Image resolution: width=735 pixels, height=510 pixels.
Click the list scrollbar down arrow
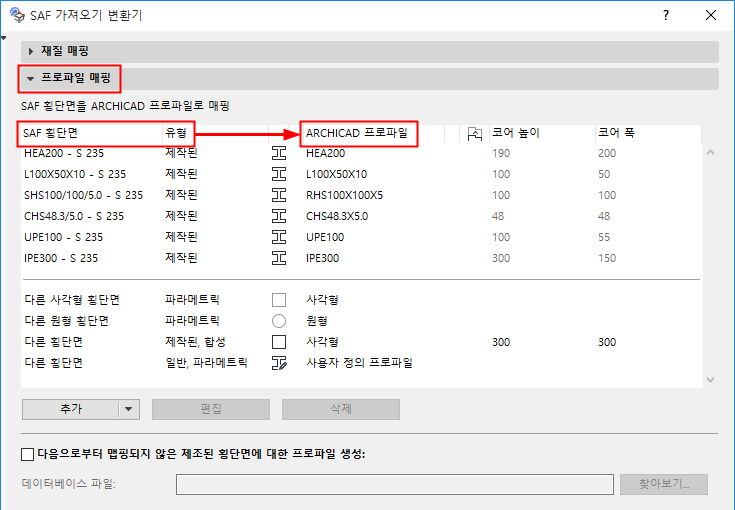pyautogui.click(x=711, y=380)
